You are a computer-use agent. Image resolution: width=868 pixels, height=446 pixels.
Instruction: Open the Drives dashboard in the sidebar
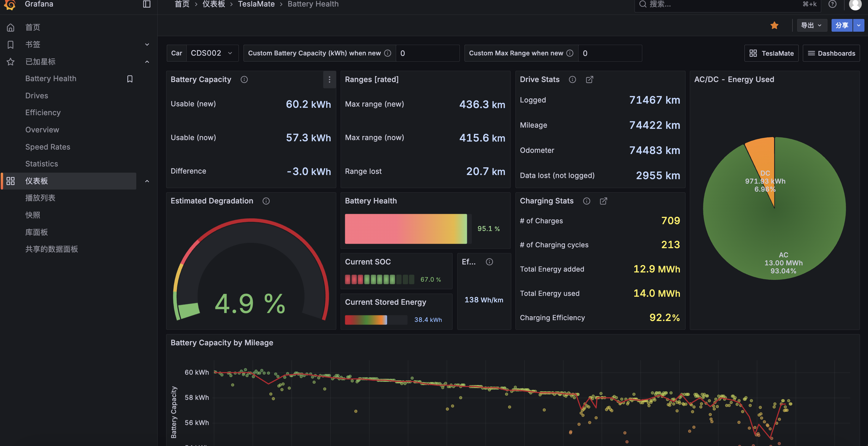click(37, 96)
